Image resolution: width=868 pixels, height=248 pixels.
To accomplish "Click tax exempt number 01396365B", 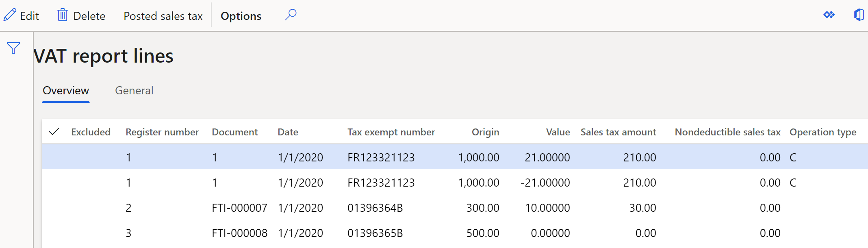I will coord(375,233).
